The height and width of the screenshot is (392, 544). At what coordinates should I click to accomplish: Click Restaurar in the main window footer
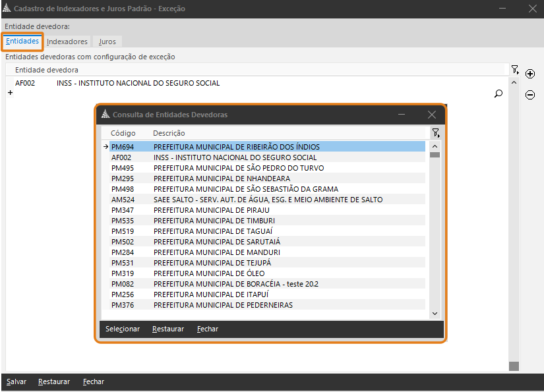54,381
